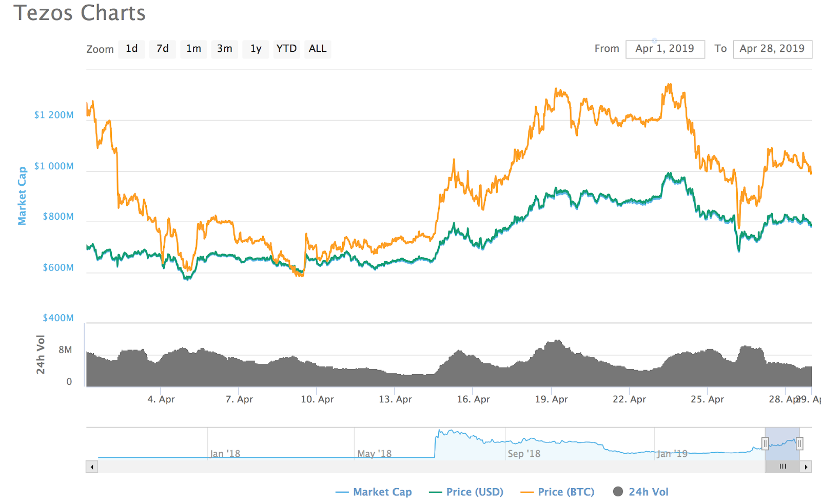Click the 25. Apr date label
This screenshot has height=504, width=821.
tap(707, 399)
